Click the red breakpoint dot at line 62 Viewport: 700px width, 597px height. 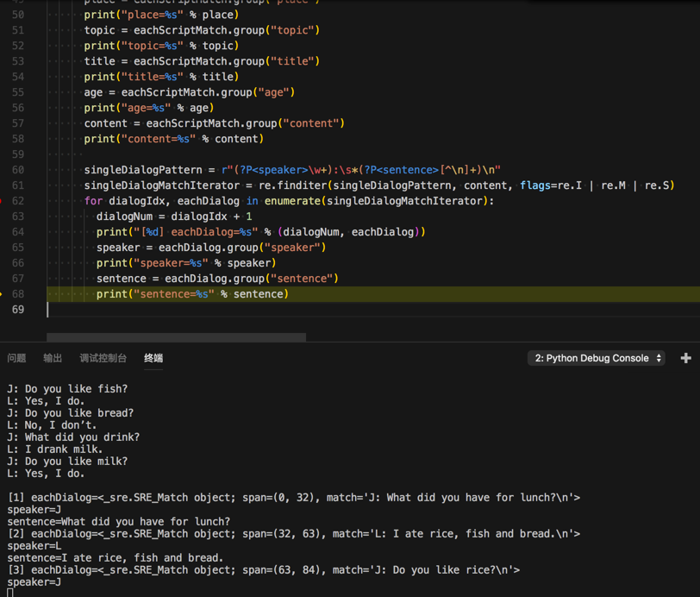(x=1, y=201)
